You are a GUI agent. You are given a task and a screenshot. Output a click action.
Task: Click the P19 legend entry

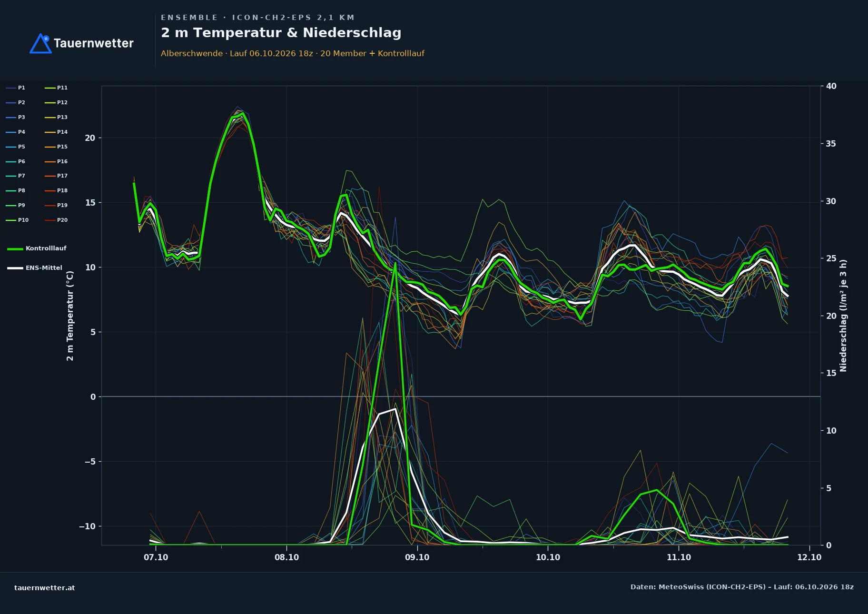pyautogui.click(x=56, y=205)
